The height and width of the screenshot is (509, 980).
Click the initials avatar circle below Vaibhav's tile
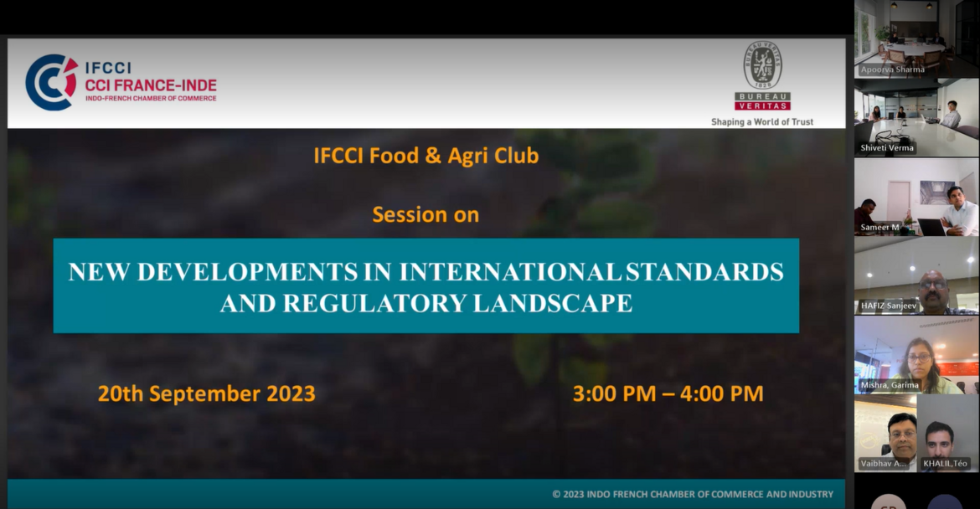pyautogui.click(x=888, y=501)
